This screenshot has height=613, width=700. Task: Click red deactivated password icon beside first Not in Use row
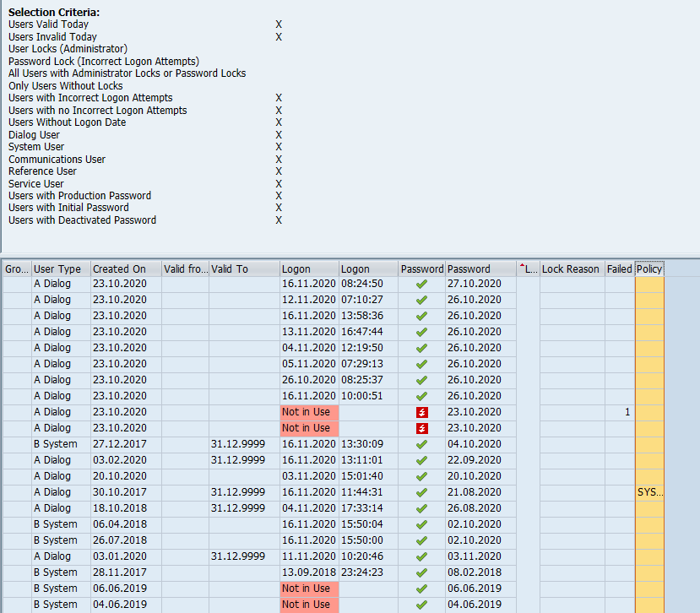tap(421, 412)
